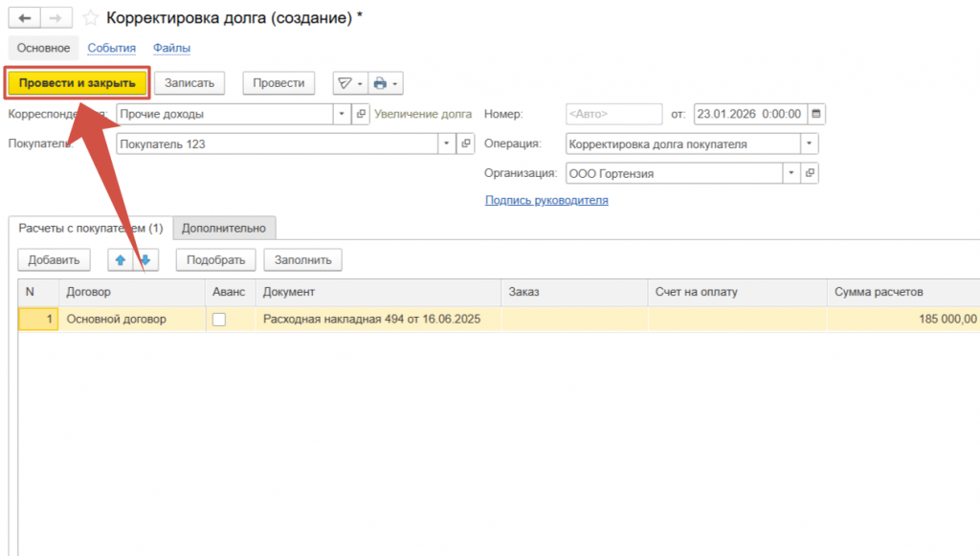Add document to favorites with star icon
The width and height of the screenshot is (980, 556).
90,18
